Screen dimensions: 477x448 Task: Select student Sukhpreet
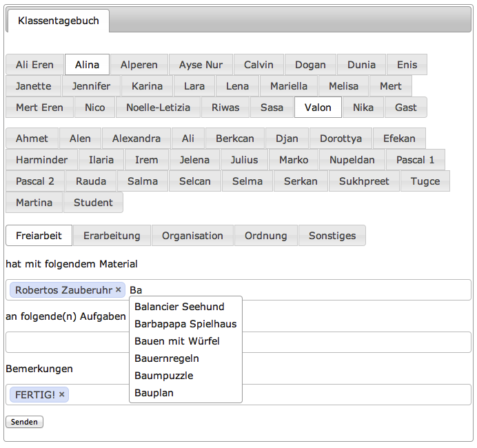(364, 181)
